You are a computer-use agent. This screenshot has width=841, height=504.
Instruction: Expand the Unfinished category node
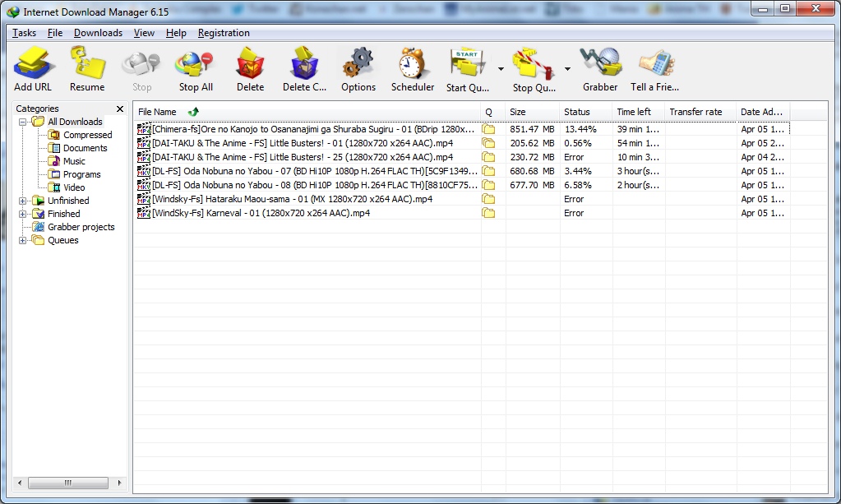(22, 201)
